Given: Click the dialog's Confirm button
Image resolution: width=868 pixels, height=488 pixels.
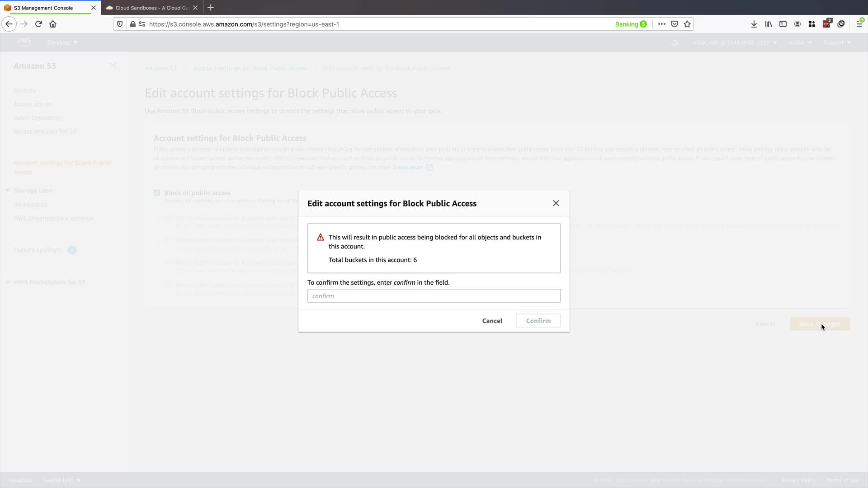Looking at the screenshot, I should pyautogui.click(x=538, y=321).
